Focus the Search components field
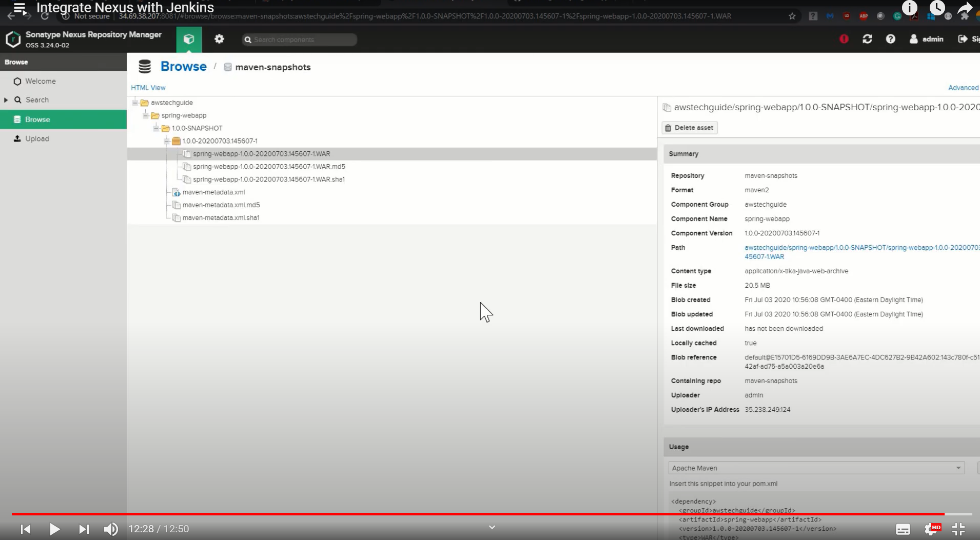The width and height of the screenshot is (980, 540). [300, 39]
